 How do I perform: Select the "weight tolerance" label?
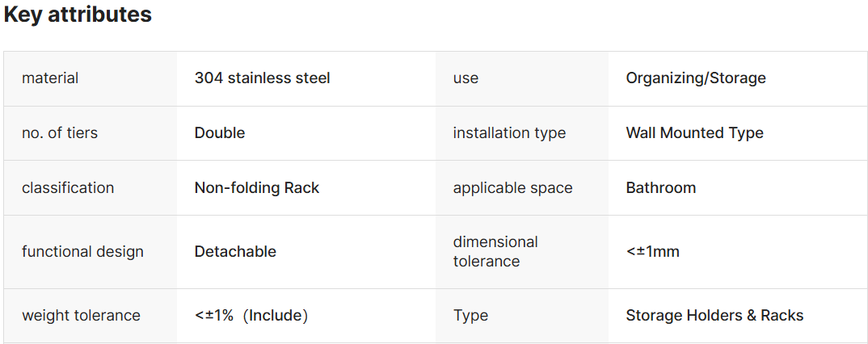[x=81, y=316]
